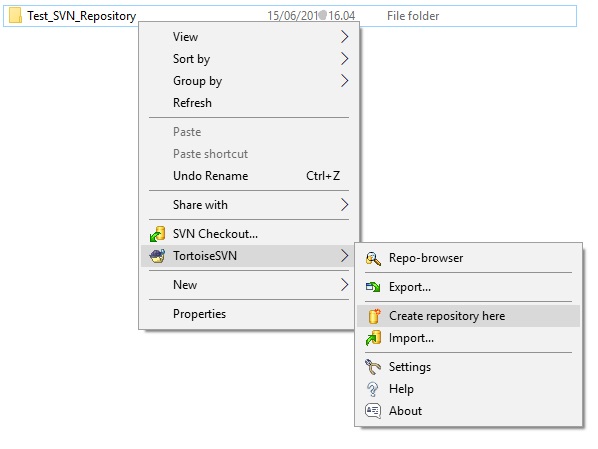598x449 pixels.
Task: Expand the View submenu arrow
Action: point(344,37)
